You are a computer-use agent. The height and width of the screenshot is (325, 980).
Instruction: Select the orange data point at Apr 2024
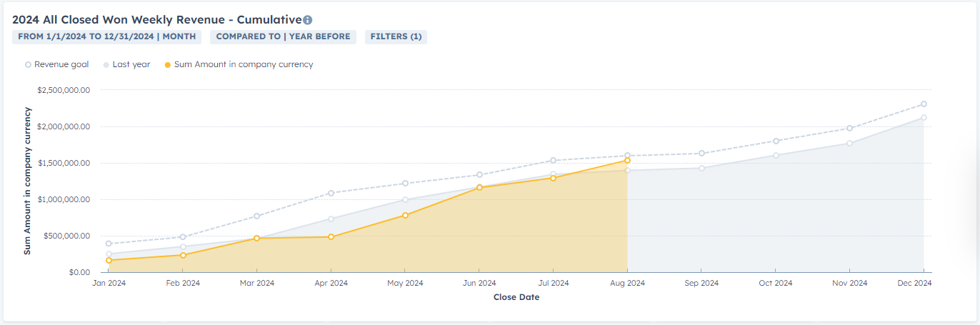tap(331, 236)
